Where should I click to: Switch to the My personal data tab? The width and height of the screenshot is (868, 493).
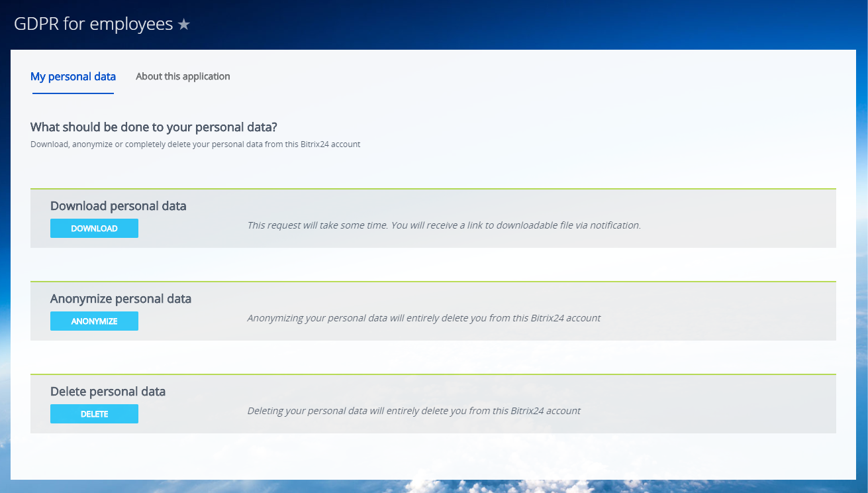coord(73,77)
